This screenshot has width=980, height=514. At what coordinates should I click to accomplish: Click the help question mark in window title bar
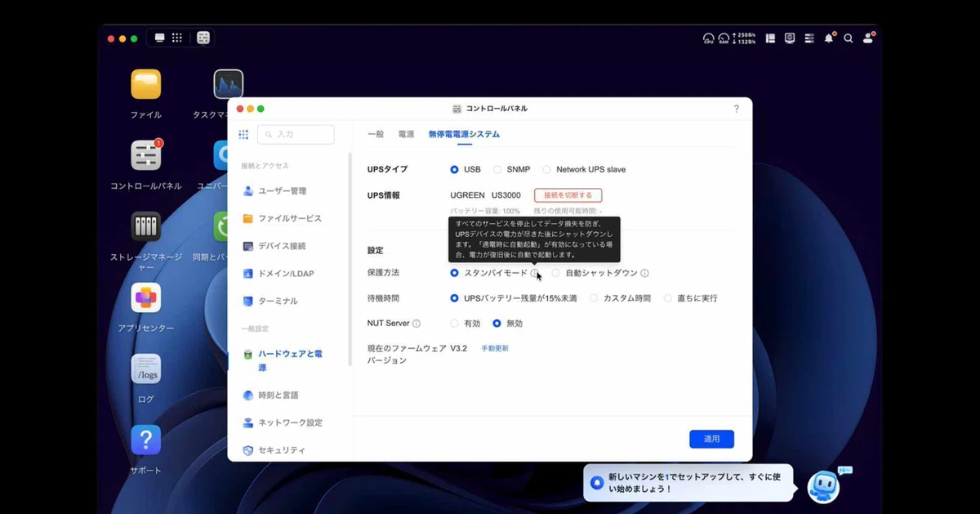[736, 109]
